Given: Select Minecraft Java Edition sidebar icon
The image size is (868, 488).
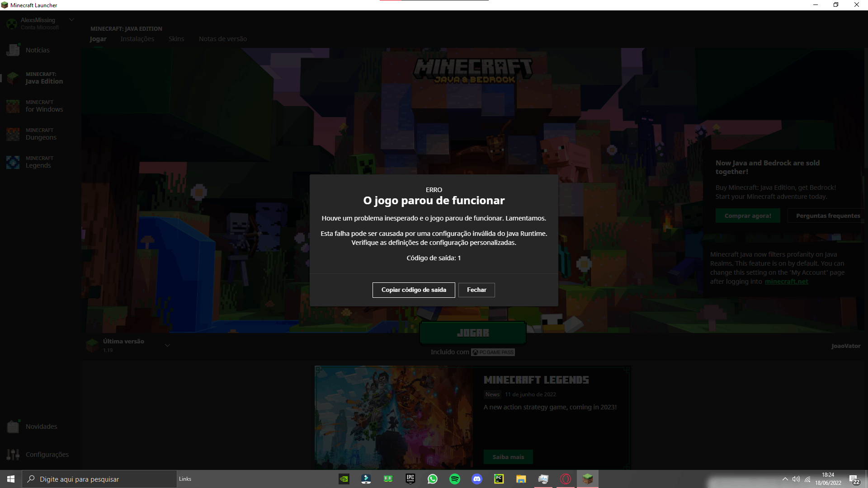Looking at the screenshot, I should coord(13,78).
